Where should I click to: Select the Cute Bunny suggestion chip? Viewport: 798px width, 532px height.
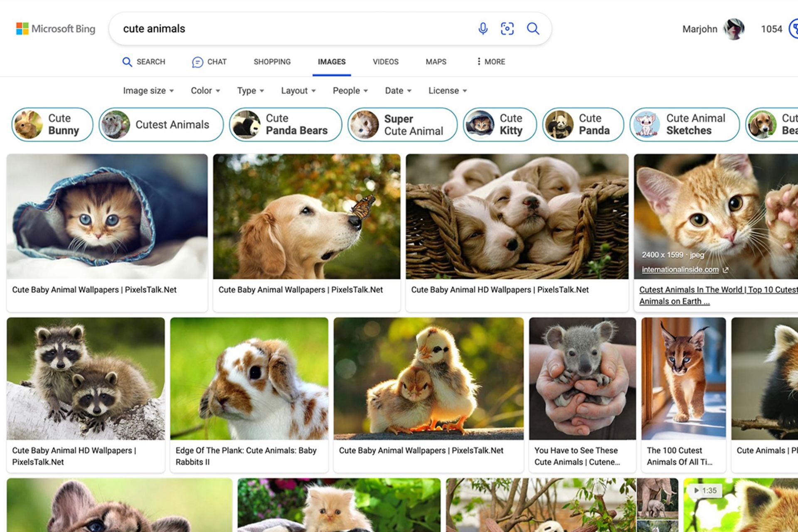pos(52,125)
